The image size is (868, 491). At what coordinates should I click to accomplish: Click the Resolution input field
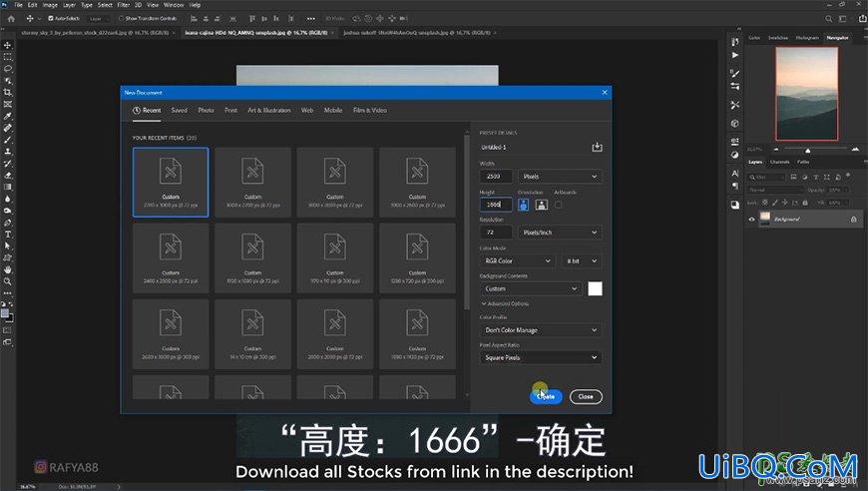pyautogui.click(x=496, y=233)
